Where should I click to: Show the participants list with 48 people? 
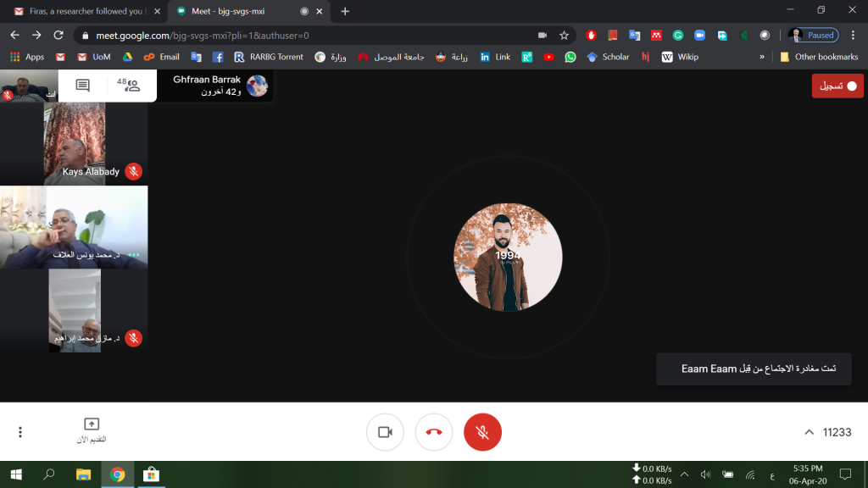point(129,86)
